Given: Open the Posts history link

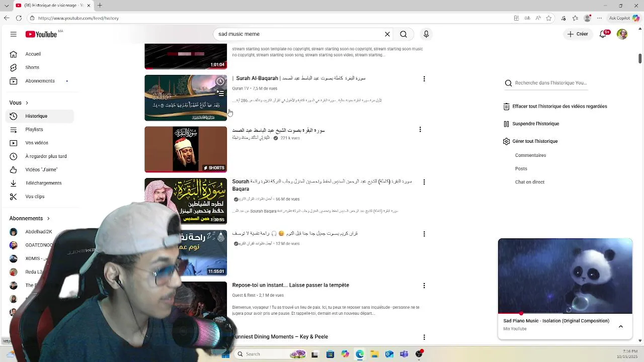Looking at the screenshot, I should (521, 169).
